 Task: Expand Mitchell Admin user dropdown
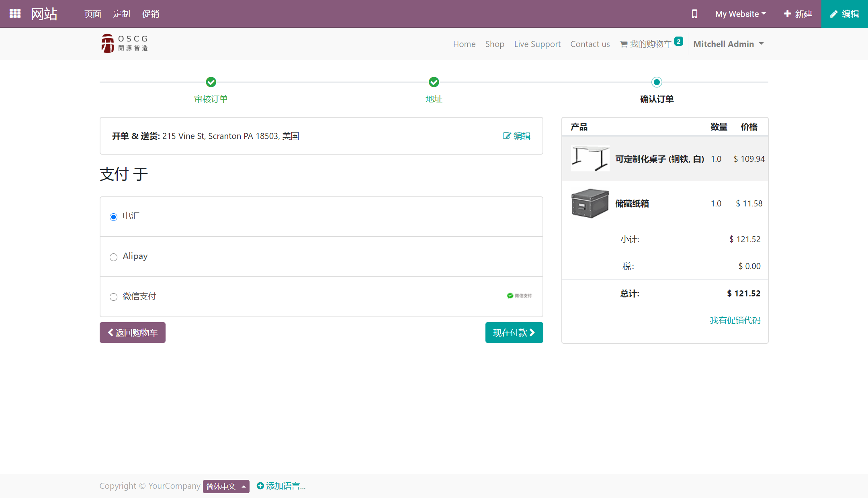[x=728, y=44]
